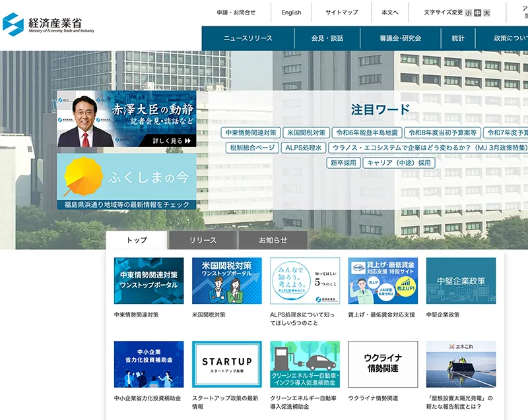Switch to the English site
Screen dimensions: 528x420
(291, 13)
